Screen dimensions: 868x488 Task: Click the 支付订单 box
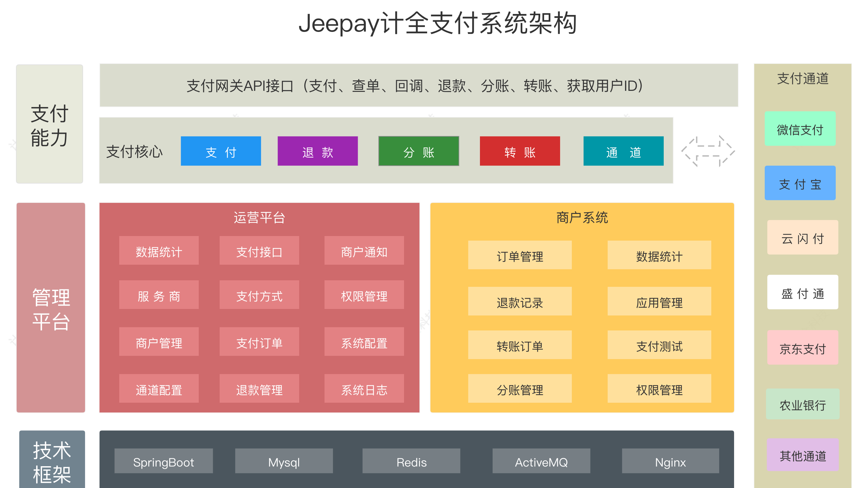coord(259,342)
